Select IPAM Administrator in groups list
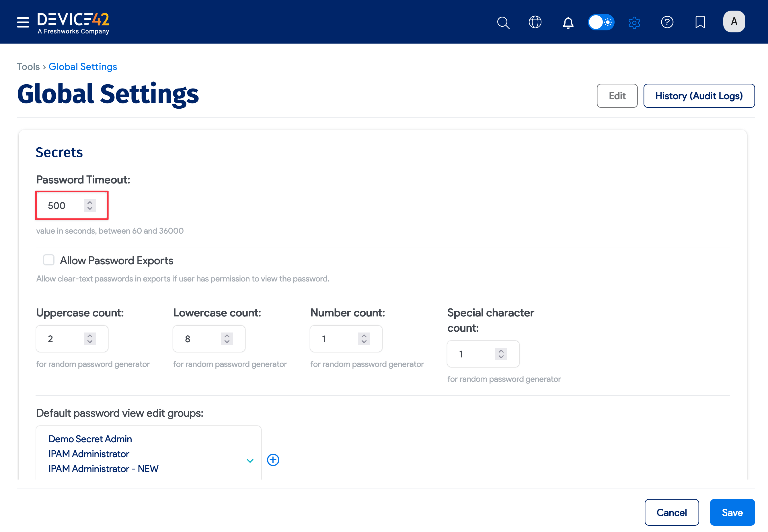This screenshot has width=768, height=532. pos(89,454)
